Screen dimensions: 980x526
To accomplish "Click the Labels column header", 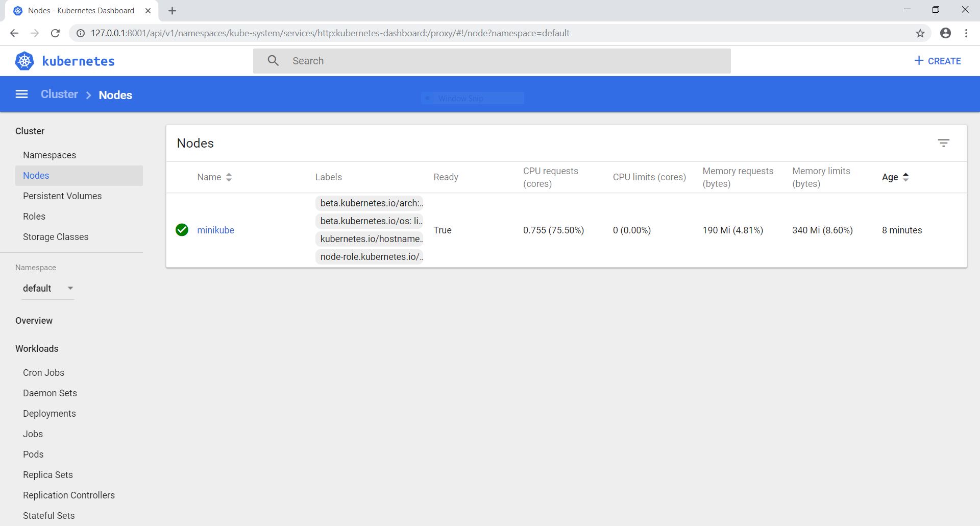I will tap(329, 177).
